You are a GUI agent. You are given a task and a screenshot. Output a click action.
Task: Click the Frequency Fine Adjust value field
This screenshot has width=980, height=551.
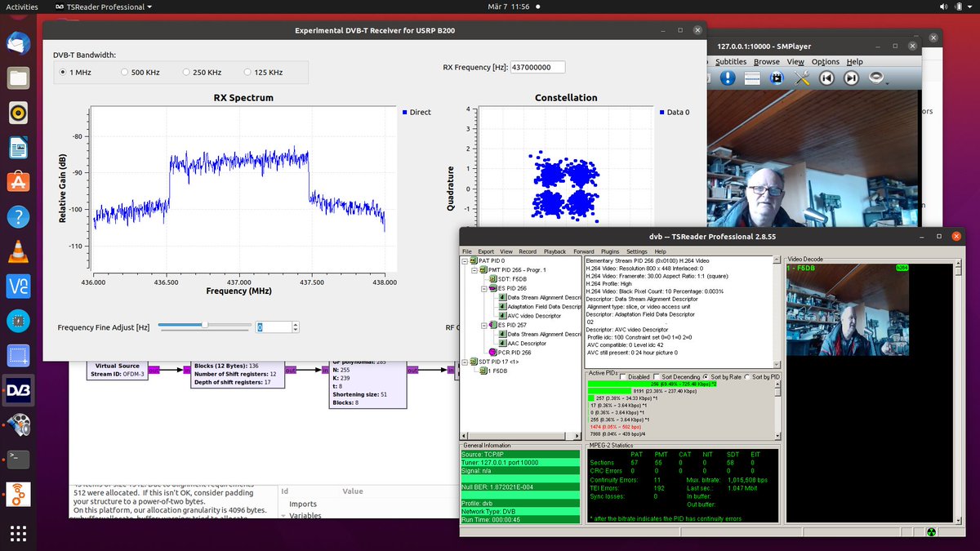(x=273, y=327)
